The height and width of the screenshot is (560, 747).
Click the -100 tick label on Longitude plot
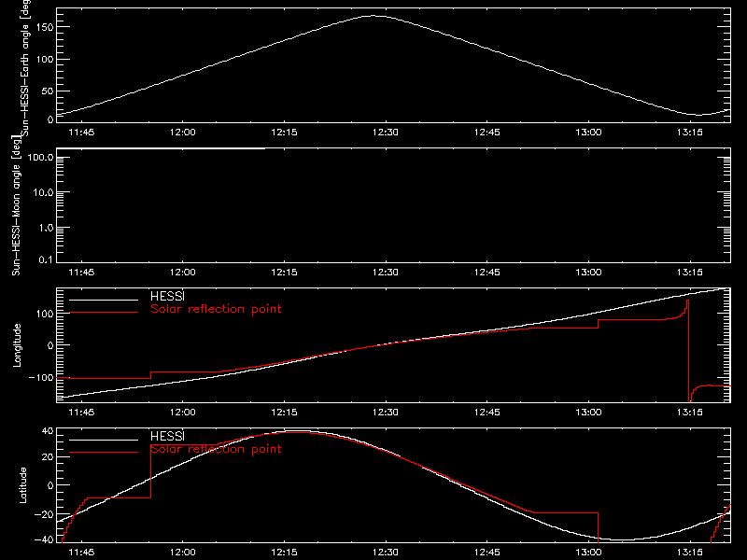click(x=41, y=377)
